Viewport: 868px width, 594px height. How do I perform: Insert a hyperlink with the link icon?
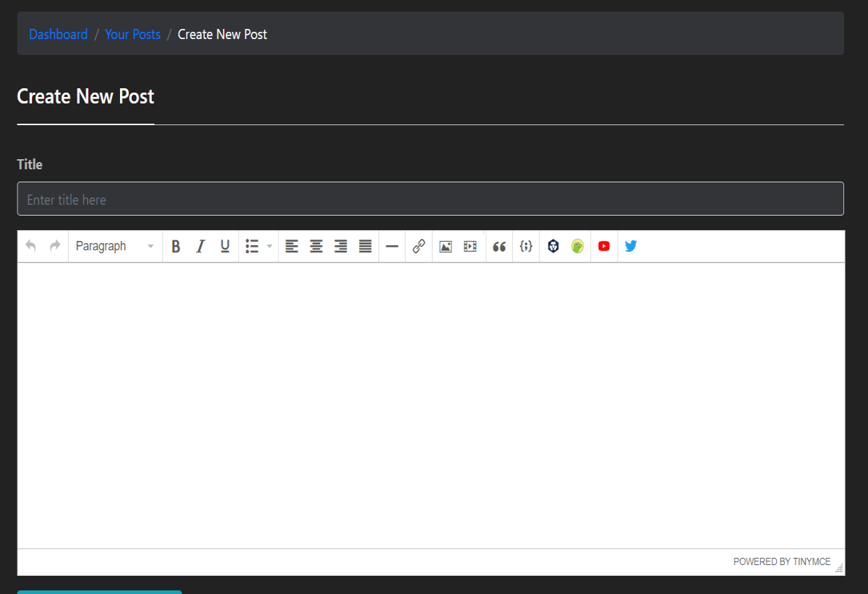(x=419, y=246)
